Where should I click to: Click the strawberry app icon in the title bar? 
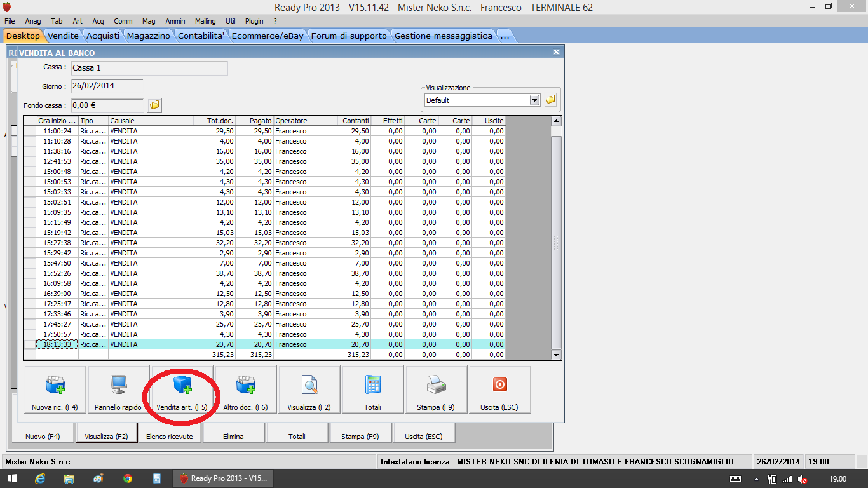(x=7, y=7)
